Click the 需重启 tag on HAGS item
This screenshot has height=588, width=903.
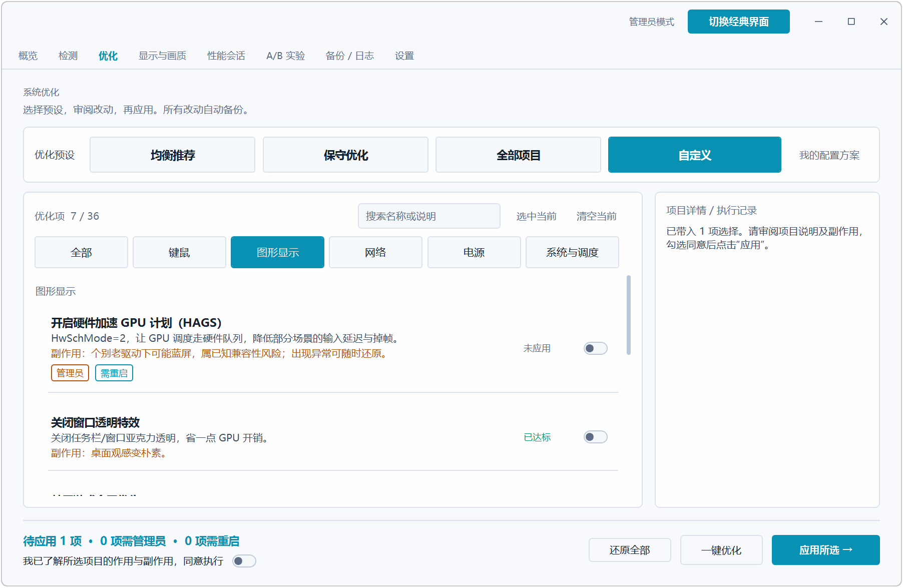tap(114, 373)
